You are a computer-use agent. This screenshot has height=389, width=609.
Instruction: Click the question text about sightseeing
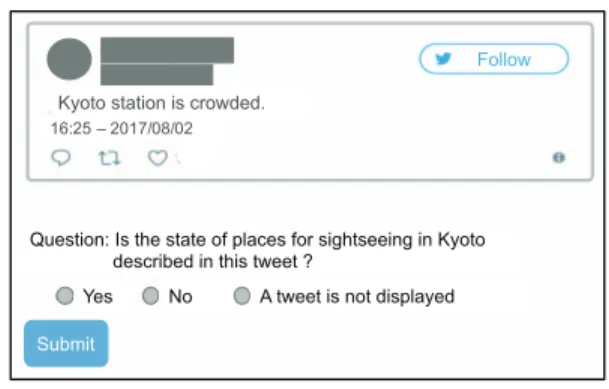click(258, 250)
